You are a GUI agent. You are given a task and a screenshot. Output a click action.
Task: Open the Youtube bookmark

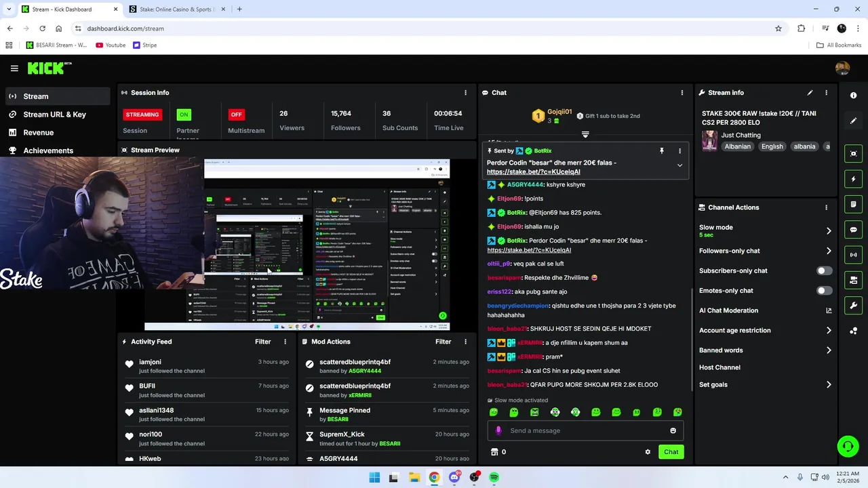111,45
